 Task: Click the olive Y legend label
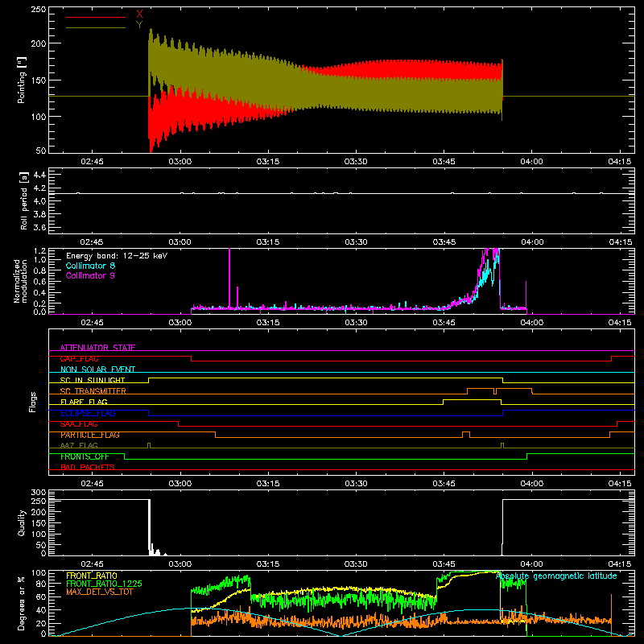click(x=139, y=25)
